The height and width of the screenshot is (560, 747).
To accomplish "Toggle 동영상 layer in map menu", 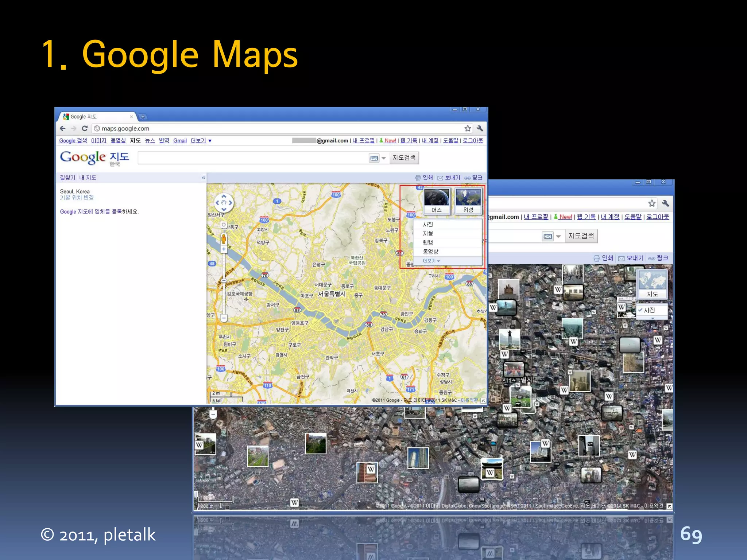I will pos(448,252).
